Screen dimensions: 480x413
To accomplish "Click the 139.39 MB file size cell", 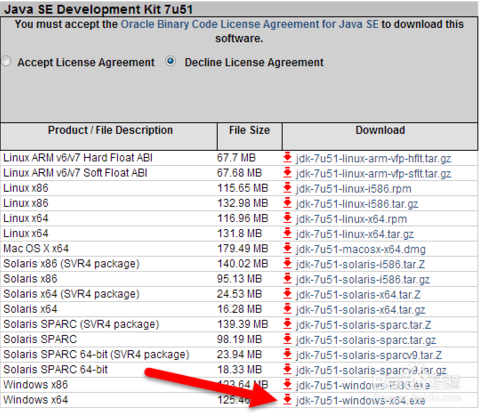I will [243, 324].
